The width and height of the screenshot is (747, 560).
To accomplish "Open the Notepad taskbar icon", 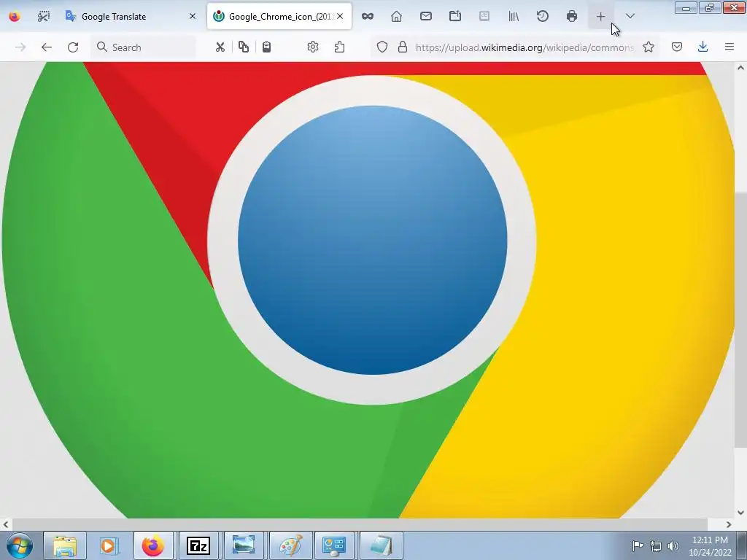I will tap(381, 545).
